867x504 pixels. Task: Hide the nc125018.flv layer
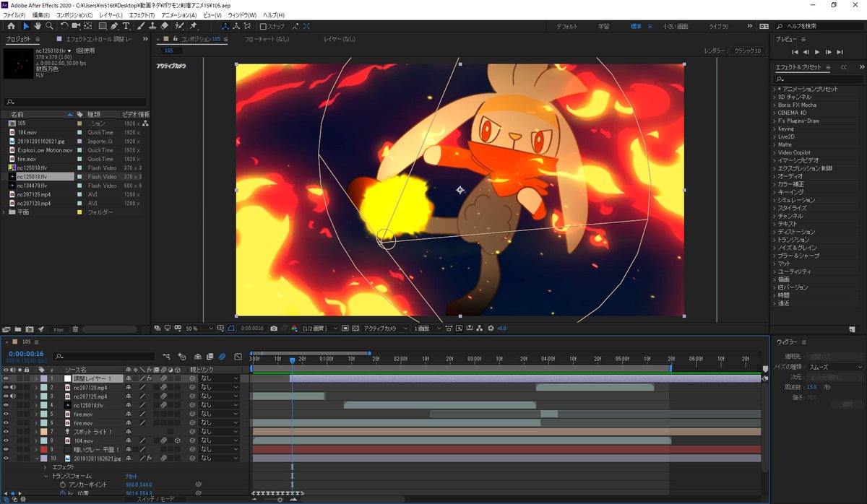(x=7, y=405)
